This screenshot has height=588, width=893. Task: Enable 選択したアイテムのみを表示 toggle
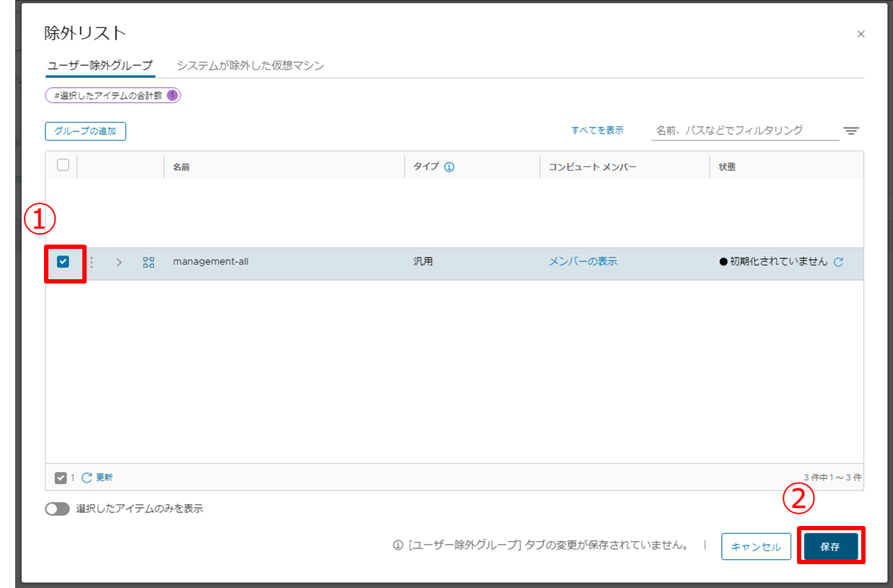[x=58, y=509]
